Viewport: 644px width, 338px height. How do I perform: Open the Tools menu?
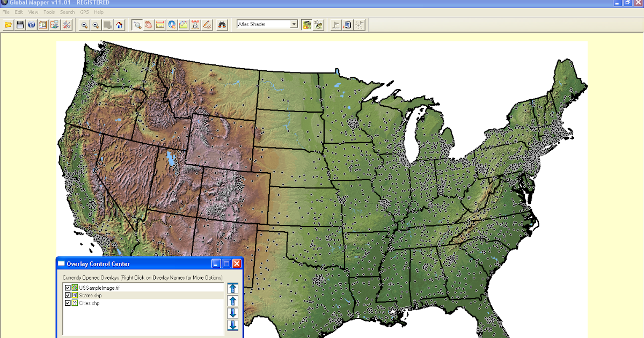(49, 12)
